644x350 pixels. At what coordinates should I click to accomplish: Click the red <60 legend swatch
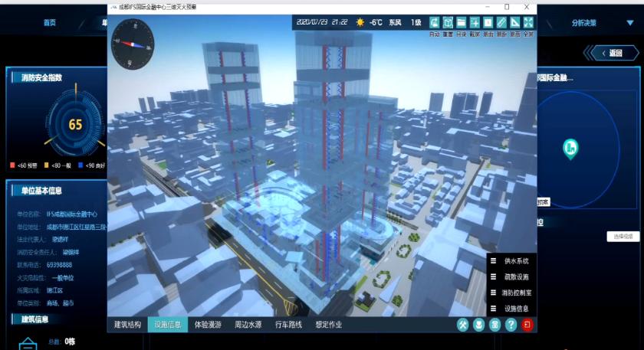[x=12, y=165]
